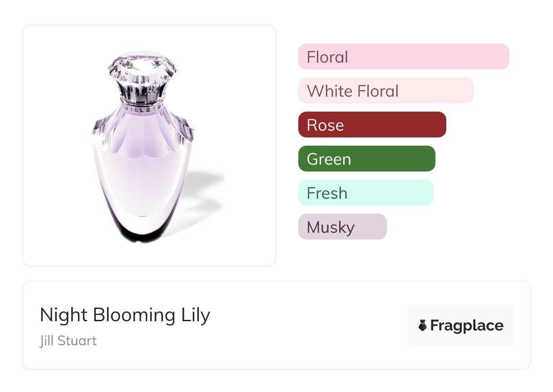Screen dimensions: 553x392
Task: Click the Jill Stuart brand name
Action: pos(68,341)
